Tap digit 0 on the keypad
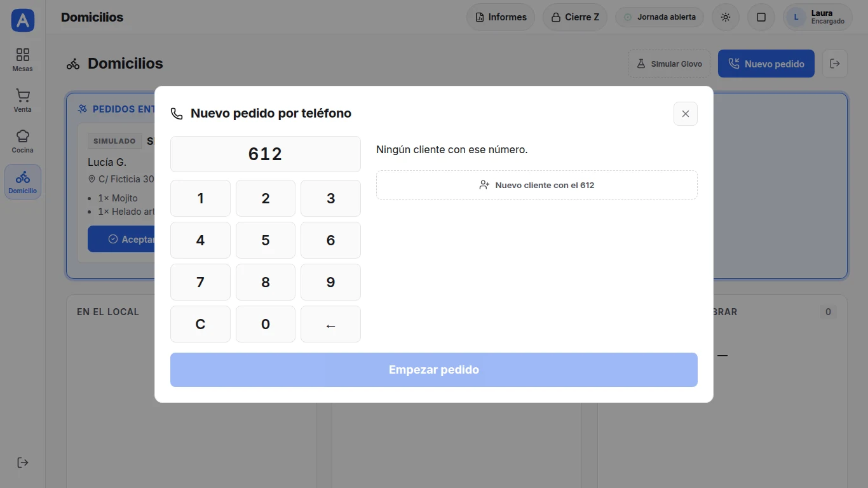The image size is (868, 488). click(x=266, y=324)
